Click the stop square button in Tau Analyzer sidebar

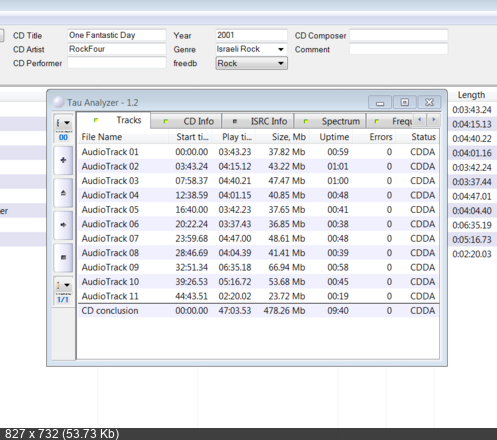pyautogui.click(x=63, y=257)
